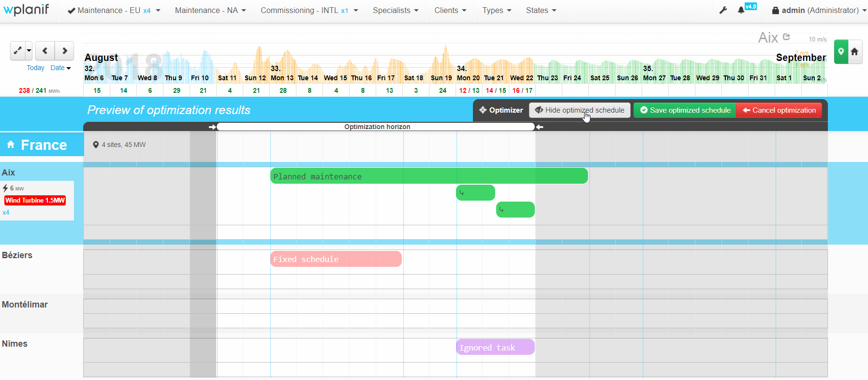
Task: Save optimized schedule
Action: [685, 110]
